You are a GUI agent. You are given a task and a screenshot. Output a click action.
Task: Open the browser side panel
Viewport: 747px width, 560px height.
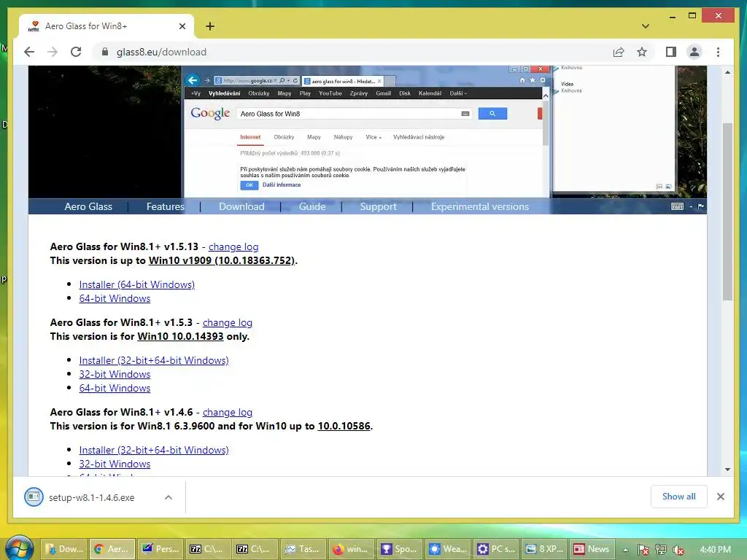click(671, 52)
